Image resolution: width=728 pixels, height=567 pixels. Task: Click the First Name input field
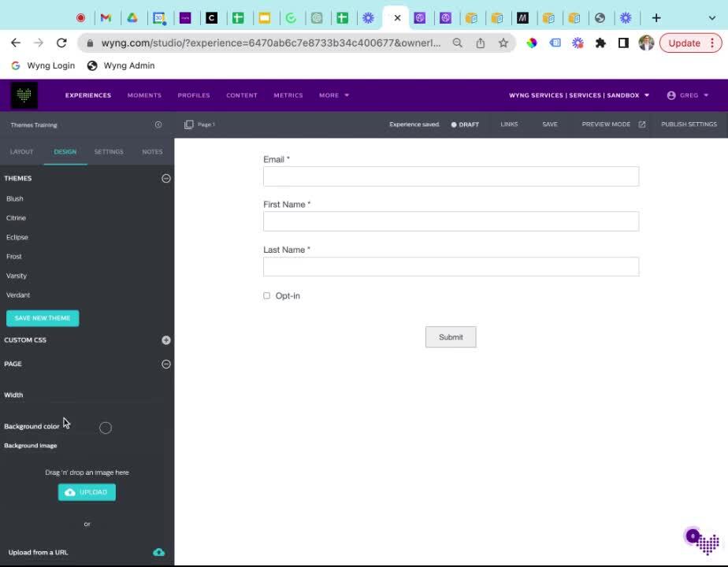point(451,221)
